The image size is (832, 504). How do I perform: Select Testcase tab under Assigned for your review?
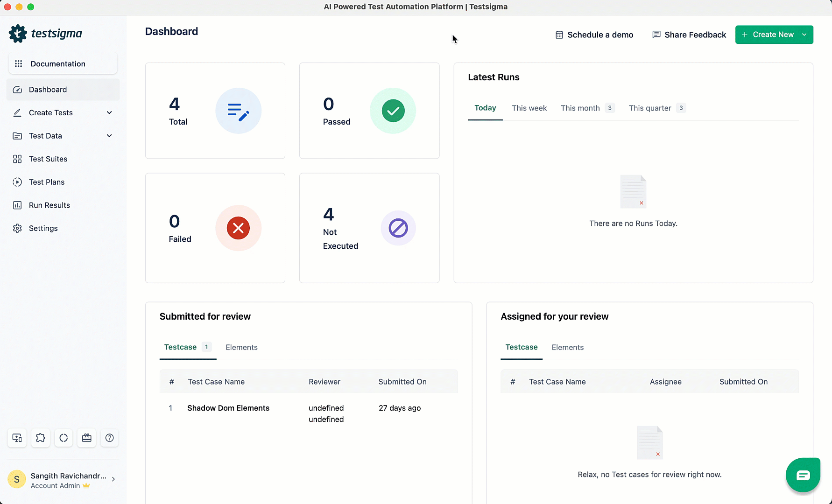(x=521, y=347)
